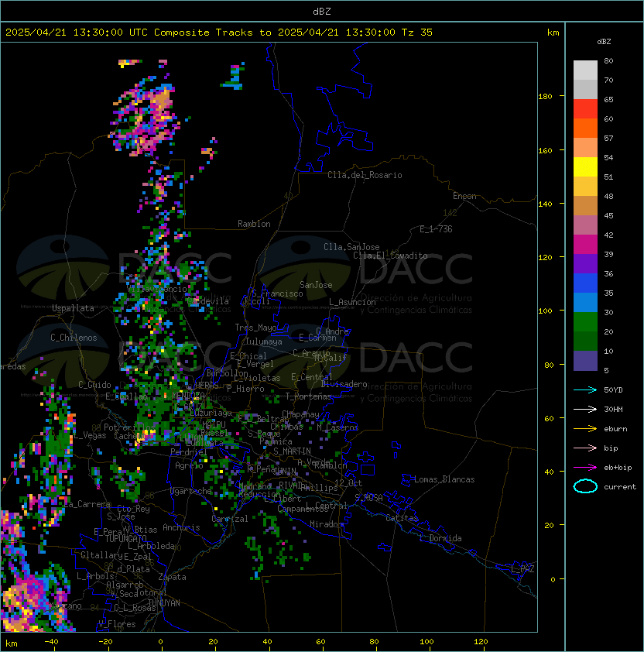
Task: Click the 'TUPUNGATO' map label
Action: click(125, 538)
